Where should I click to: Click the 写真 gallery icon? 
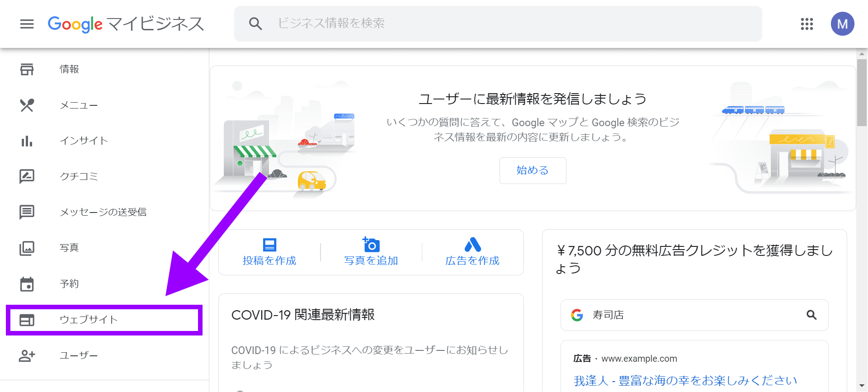[x=27, y=248]
